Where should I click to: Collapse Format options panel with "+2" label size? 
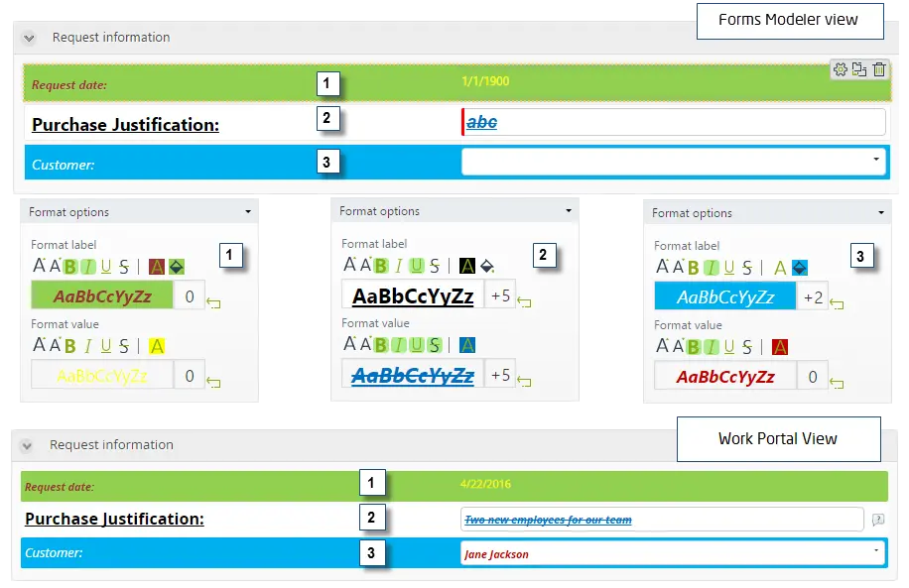pos(881,213)
